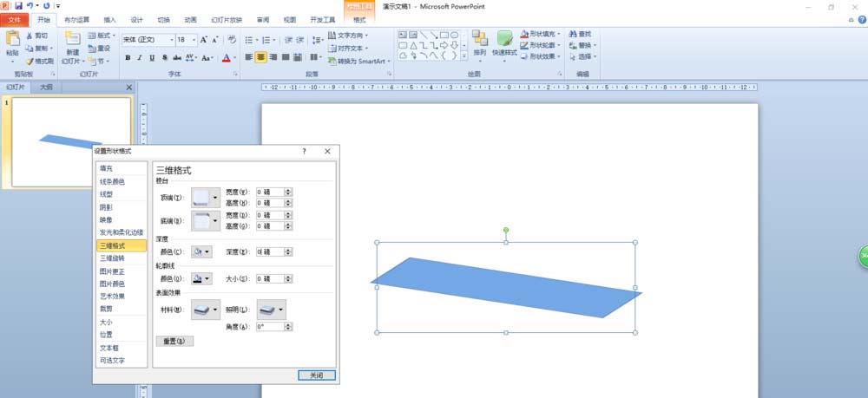The width and height of the screenshot is (868, 398).
Task: Click the Cut (剪切) scissors icon
Action: [x=30, y=36]
